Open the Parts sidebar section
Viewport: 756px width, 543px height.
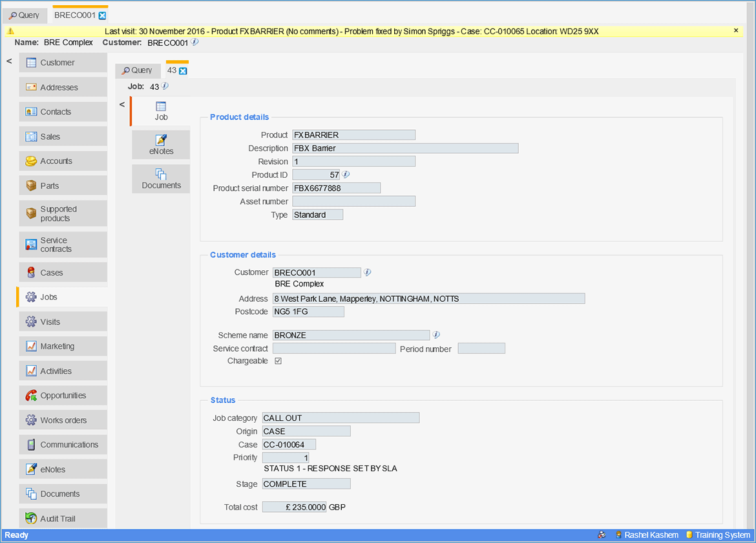click(x=63, y=186)
